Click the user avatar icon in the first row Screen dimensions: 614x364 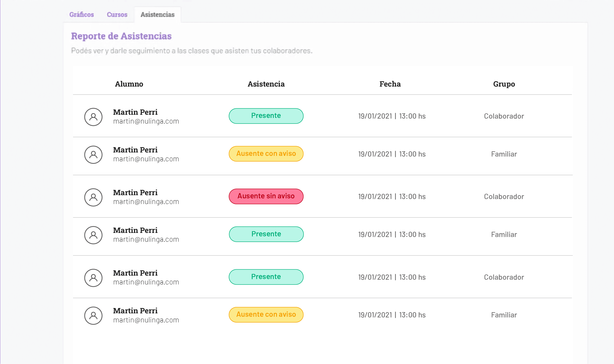(x=93, y=117)
